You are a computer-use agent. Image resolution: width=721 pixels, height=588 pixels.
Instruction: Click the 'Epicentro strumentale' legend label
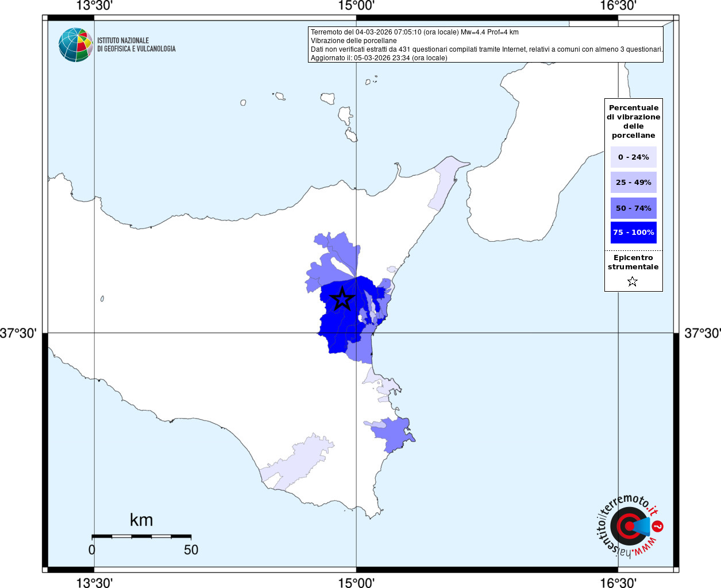click(x=633, y=262)
